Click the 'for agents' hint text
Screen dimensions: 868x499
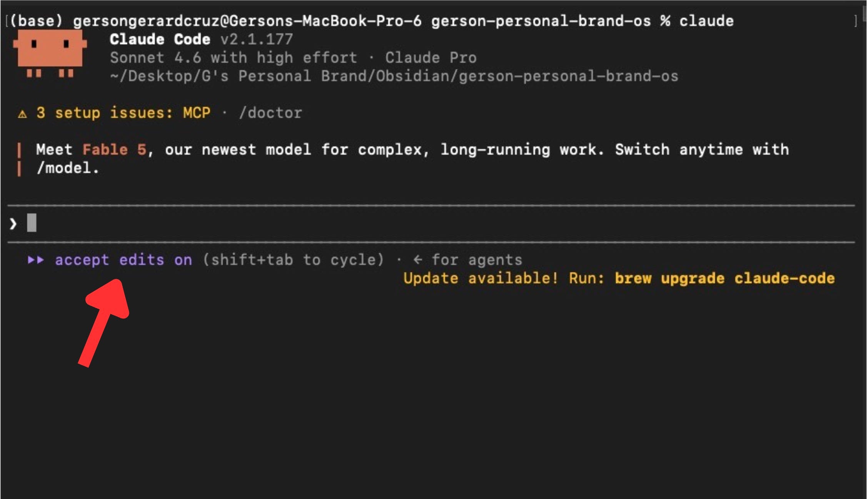coord(477,260)
